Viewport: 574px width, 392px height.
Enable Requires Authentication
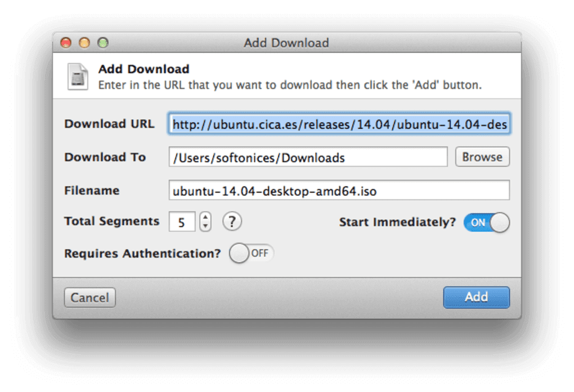click(x=252, y=254)
